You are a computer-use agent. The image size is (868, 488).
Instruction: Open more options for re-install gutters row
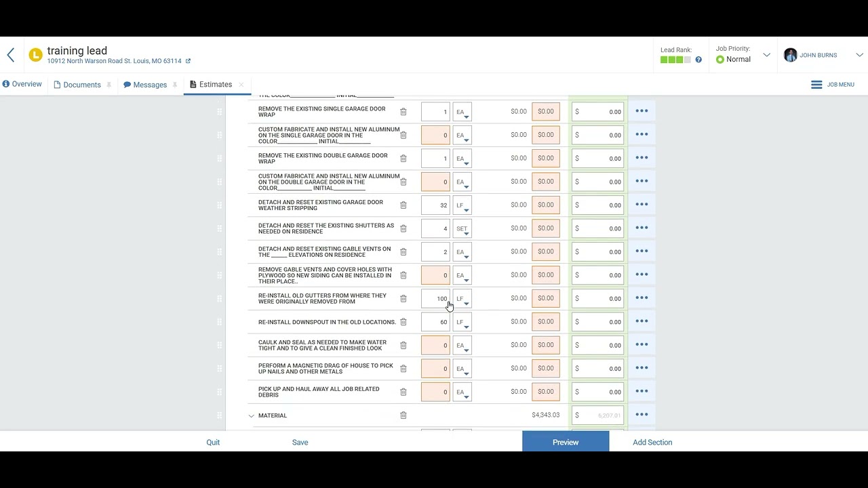pyautogui.click(x=642, y=298)
